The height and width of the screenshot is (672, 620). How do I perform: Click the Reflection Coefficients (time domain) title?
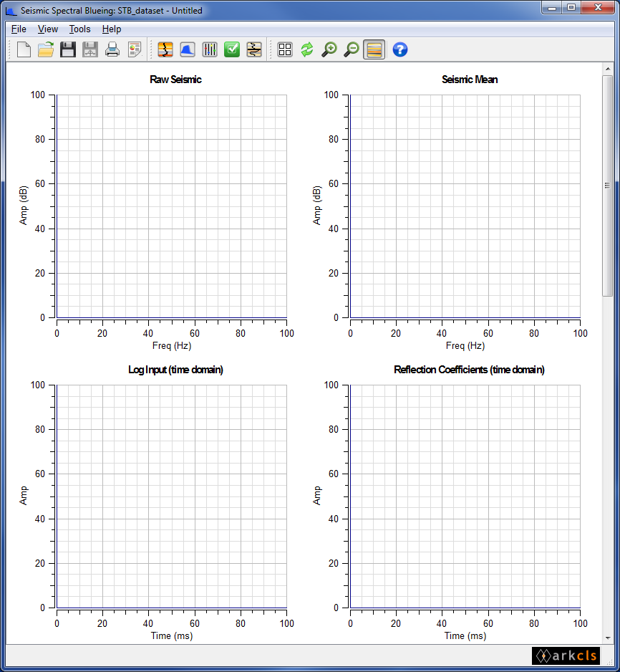pos(469,370)
